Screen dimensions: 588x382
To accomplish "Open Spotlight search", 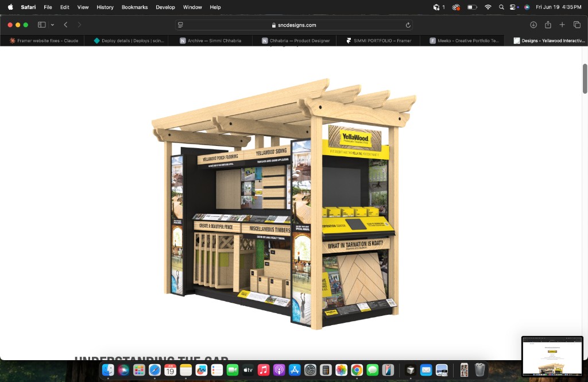I will click(x=501, y=7).
